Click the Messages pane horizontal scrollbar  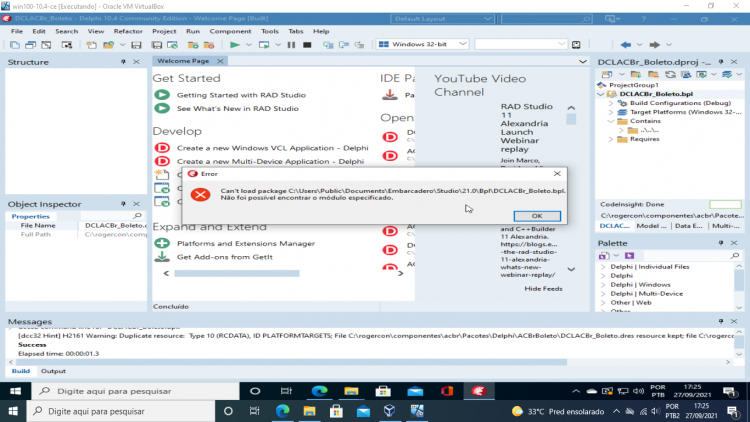coord(291,362)
